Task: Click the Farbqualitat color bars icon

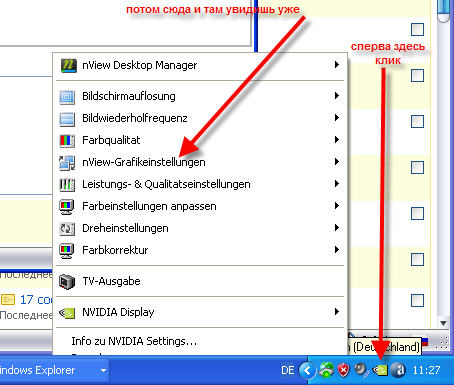Action: 67,141
